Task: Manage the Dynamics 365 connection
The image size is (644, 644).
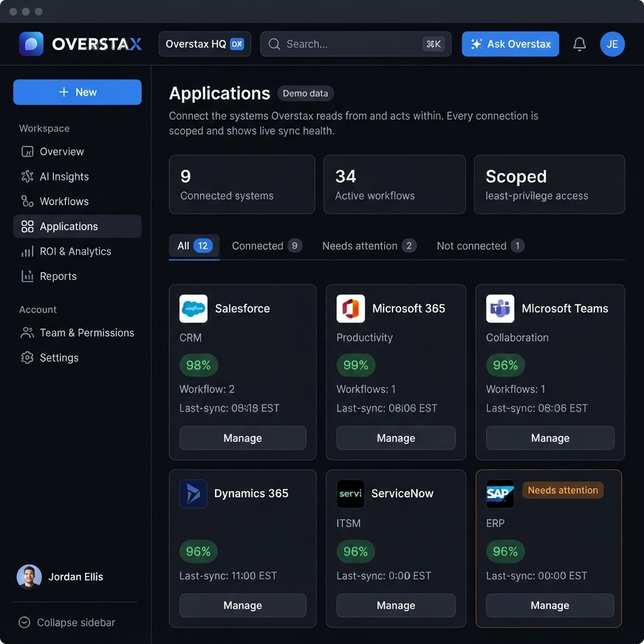Action: pyautogui.click(x=243, y=605)
